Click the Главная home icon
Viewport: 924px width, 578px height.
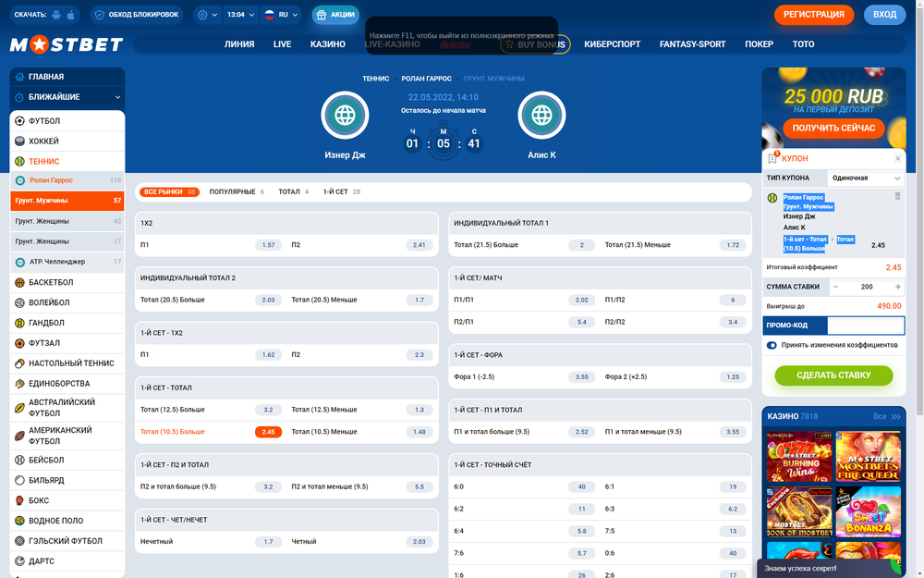tap(19, 77)
